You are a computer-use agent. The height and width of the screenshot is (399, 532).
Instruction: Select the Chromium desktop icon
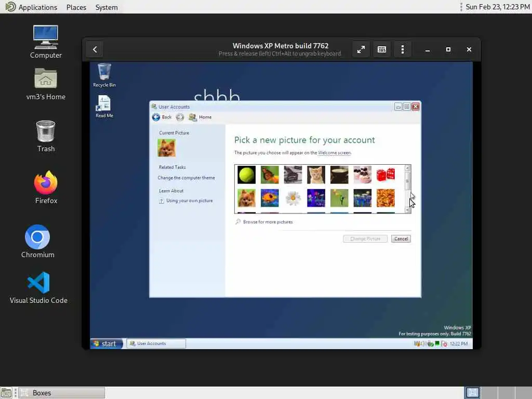pos(37,241)
